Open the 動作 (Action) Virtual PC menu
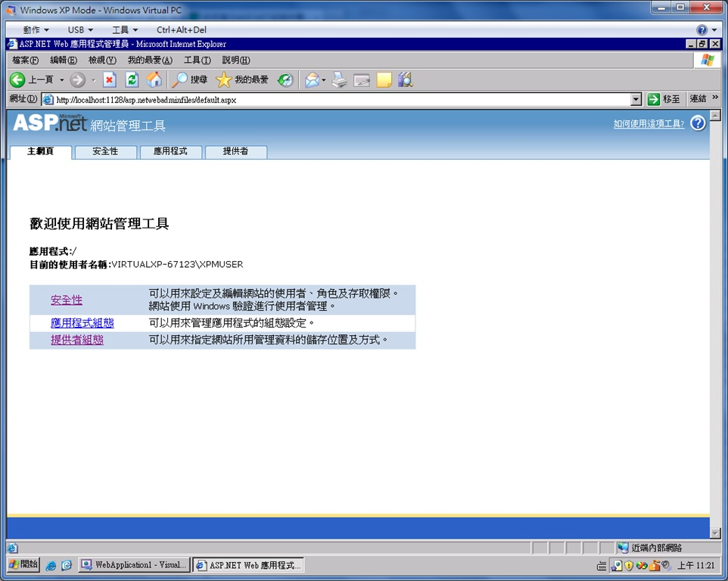Viewport: 728px width, 581px height. [x=36, y=30]
